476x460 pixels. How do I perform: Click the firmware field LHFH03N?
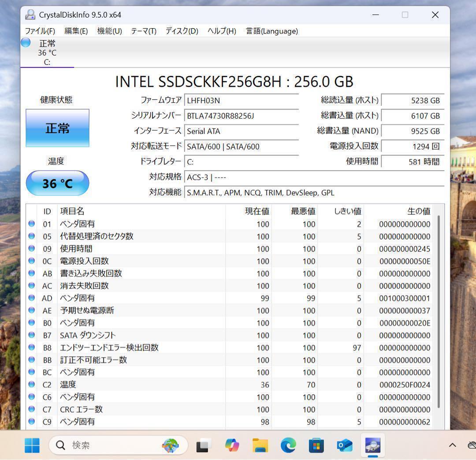point(242,101)
